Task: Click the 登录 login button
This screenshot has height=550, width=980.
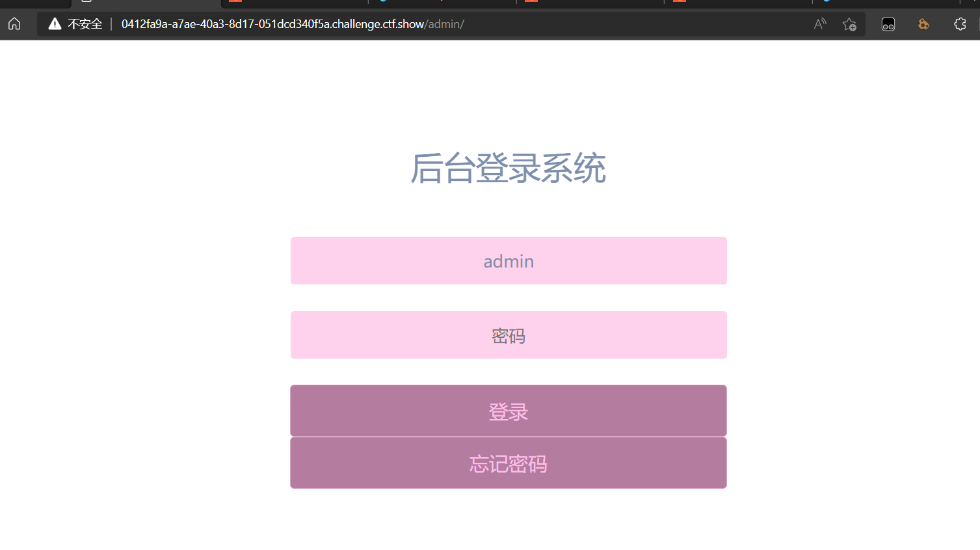Action: [509, 411]
